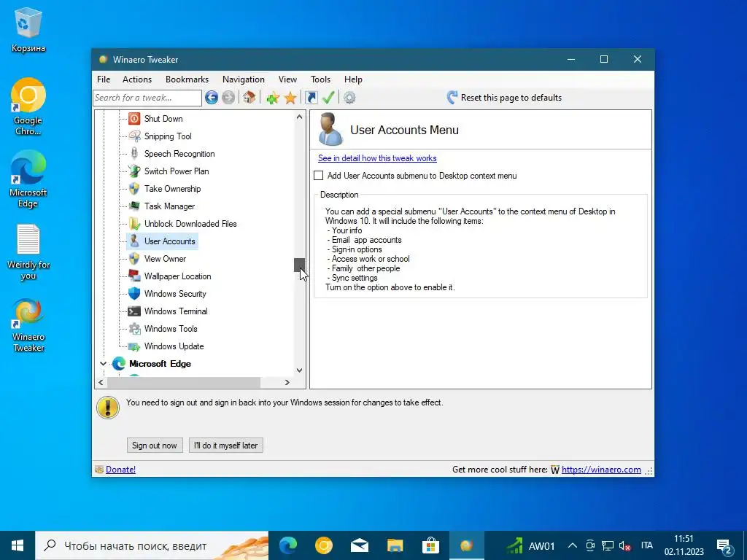Show hidden system tray icons chevron
747x560 pixels.
(x=573, y=545)
